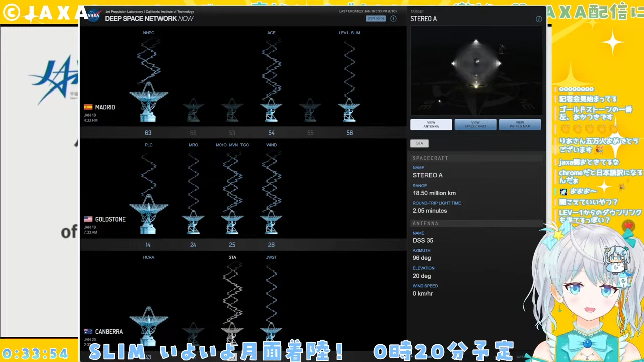644x362 pixels.
Task: Switch to the VIEW WORLD MAP tab
Action: pyautogui.click(x=520, y=125)
